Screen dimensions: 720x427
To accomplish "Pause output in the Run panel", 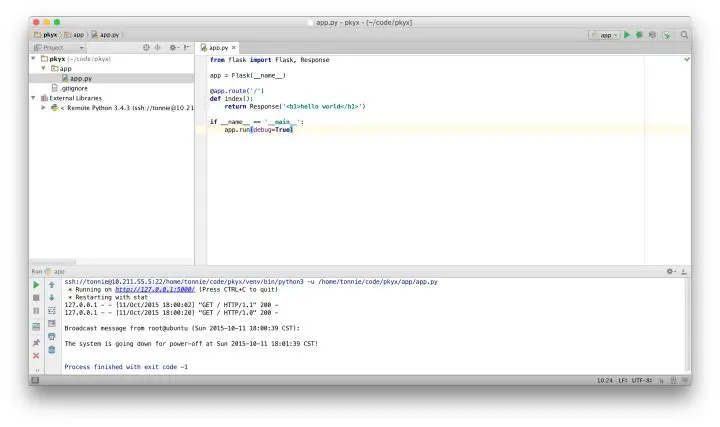I will click(36, 311).
